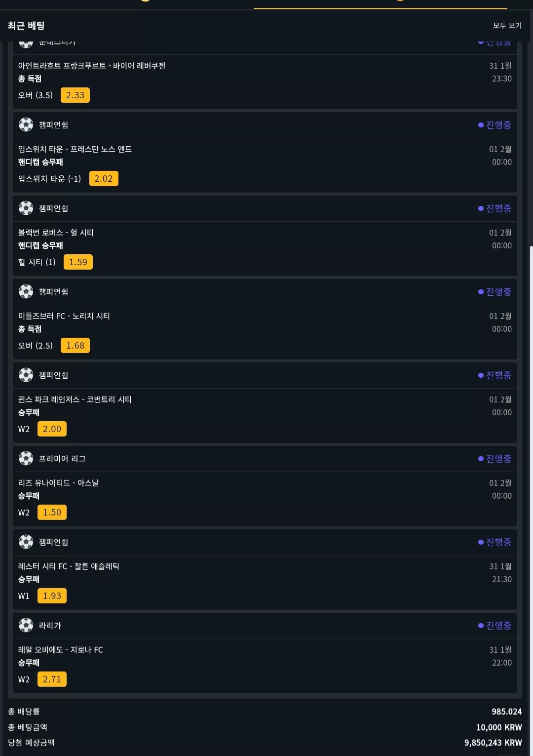This screenshot has height=756, width=533.
Task: Click soccer ball icon for Blackburn Rovers match
Action: [x=26, y=208]
